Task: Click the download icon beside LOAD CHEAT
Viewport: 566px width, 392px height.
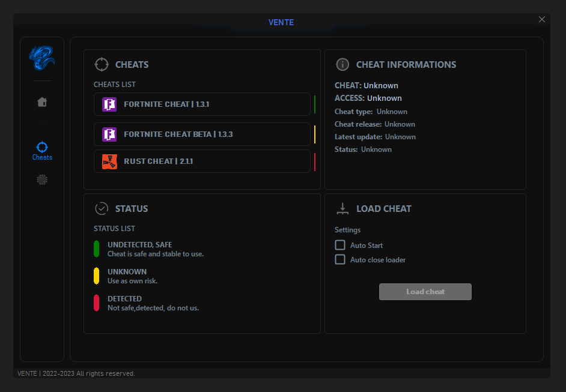Action: [342, 208]
